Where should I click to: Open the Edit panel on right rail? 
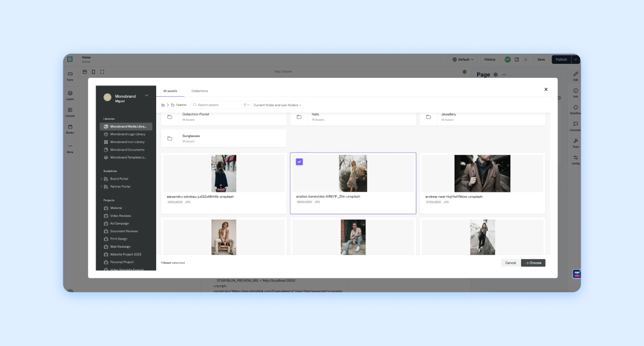pyautogui.click(x=575, y=76)
